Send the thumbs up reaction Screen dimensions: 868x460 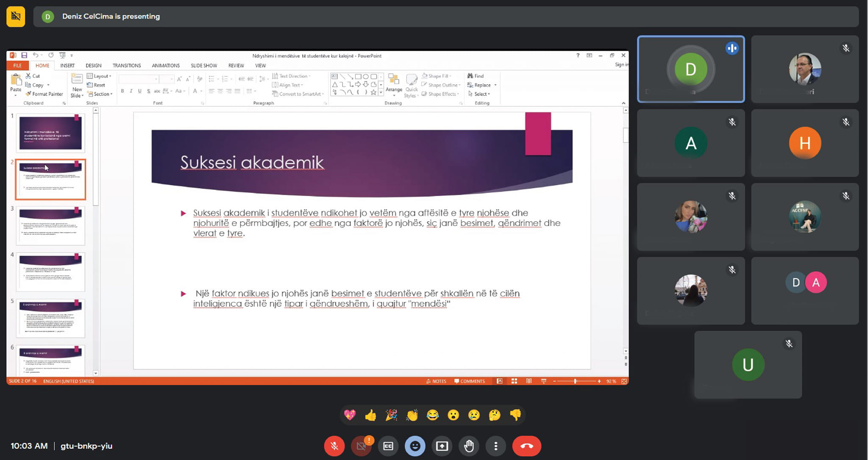click(x=370, y=415)
